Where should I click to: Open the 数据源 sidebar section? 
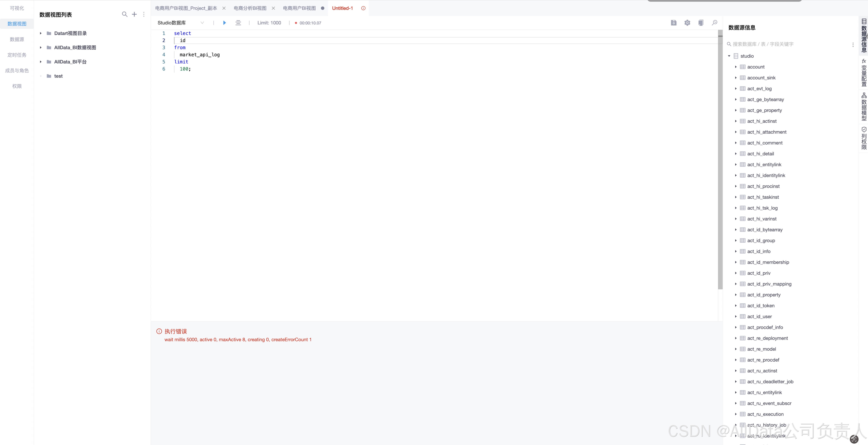[17, 39]
